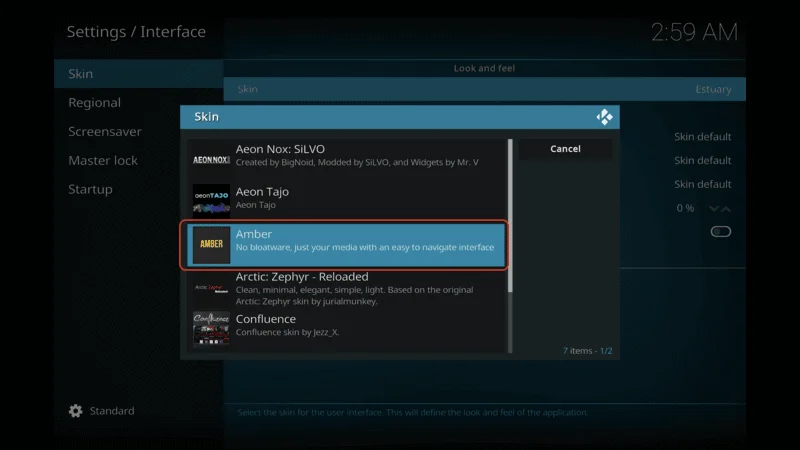
Task: Click the Aeon Tajo skin thumbnail
Action: coord(211,201)
